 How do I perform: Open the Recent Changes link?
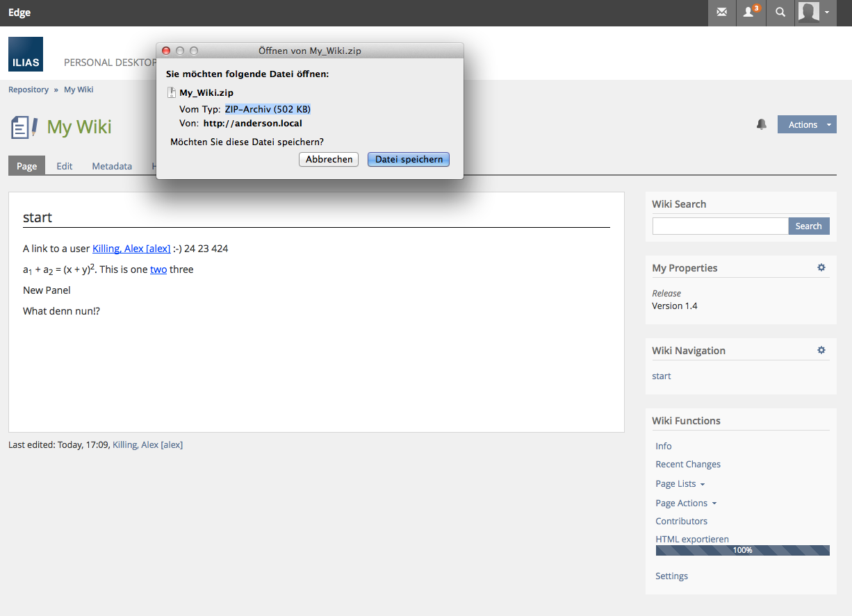point(687,464)
